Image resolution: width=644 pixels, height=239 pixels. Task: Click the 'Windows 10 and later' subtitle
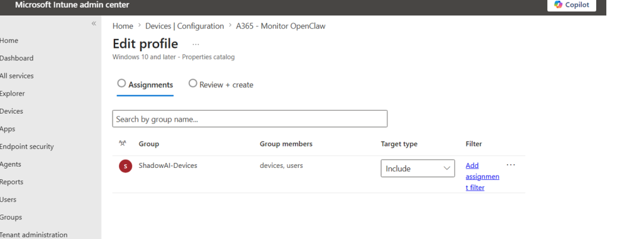pyautogui.click(x=174, y=57)
